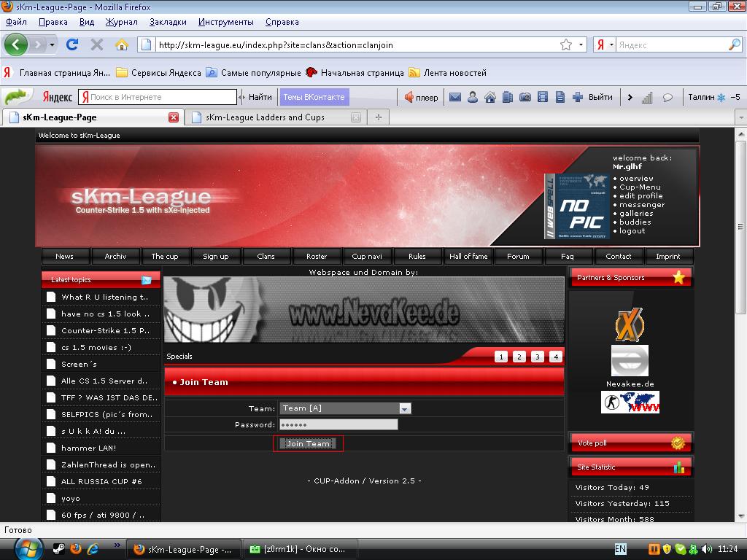
Task: Click the house icon in the Yandex toolbar
Action: pos(489,97)
